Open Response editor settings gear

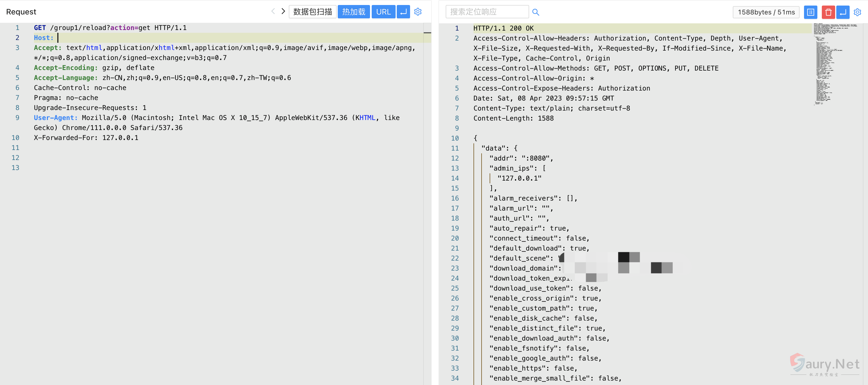click(x=857, y=12)
